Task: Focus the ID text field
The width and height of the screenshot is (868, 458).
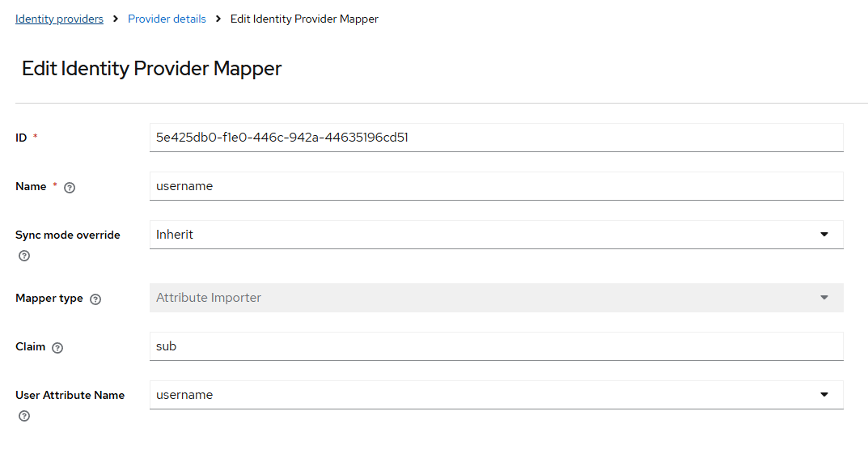Action: (x=496, y=138)
